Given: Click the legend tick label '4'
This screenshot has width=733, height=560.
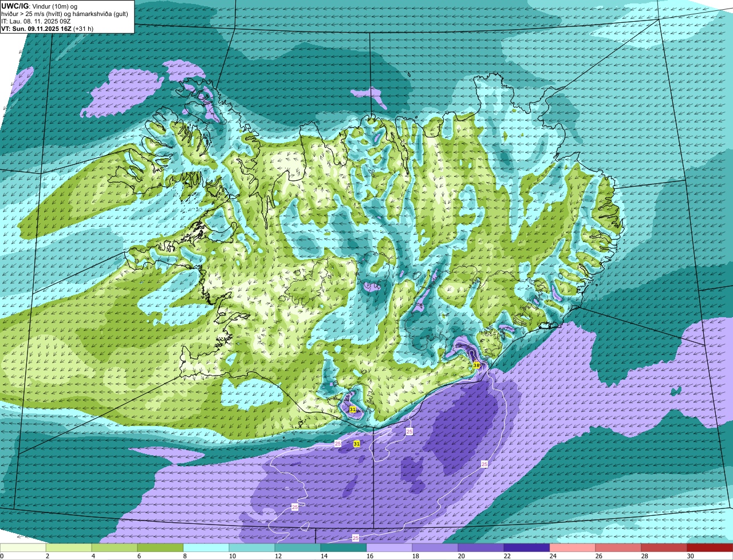Looking at the screenshot, I should pyautogui.click(x=93, y=556).
